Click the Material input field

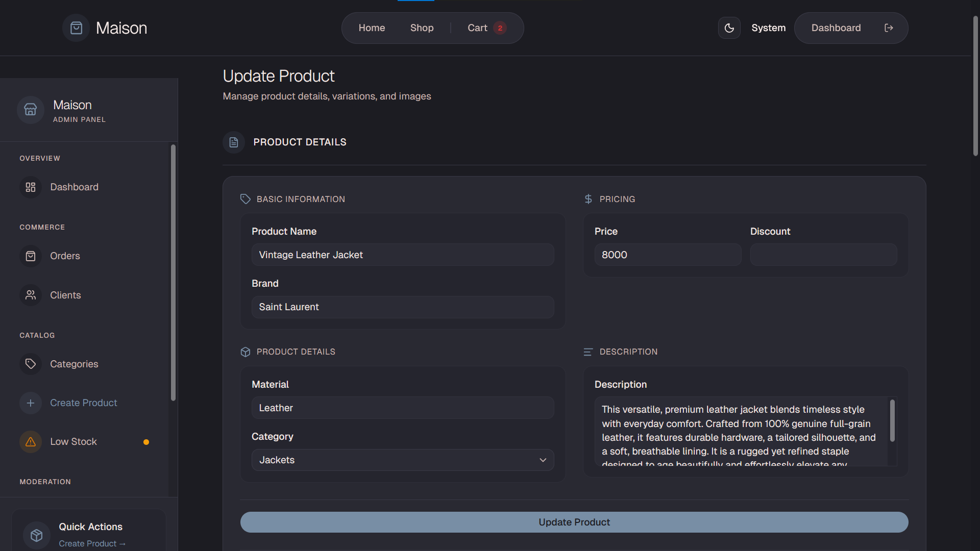tap(403, 408)
